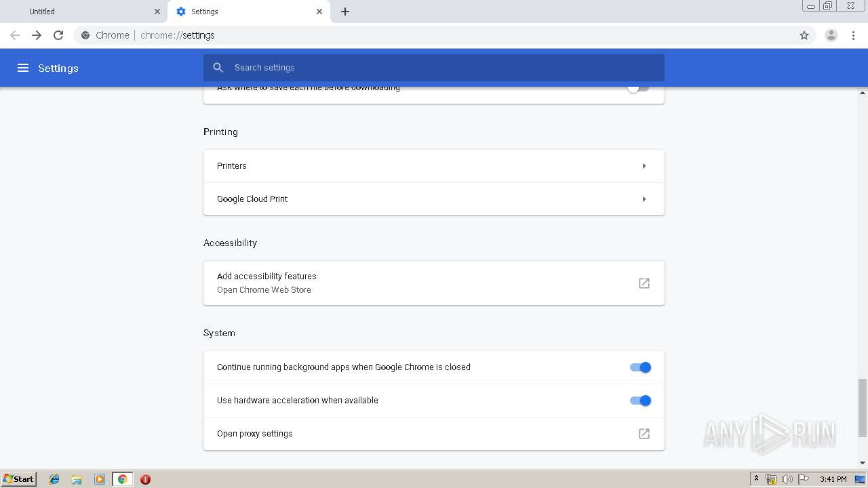Click Open proxy settings
Screen dimensions: 868x488
pyautogui.click(x=434, y=434)
